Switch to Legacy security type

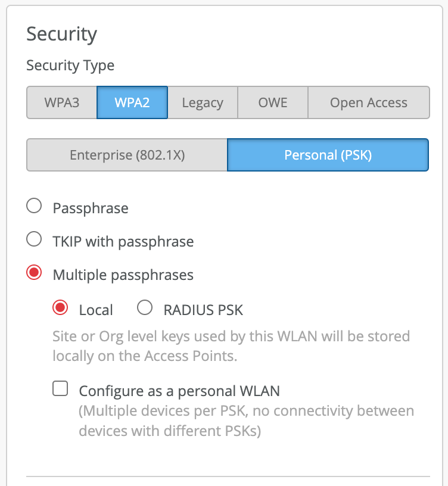click(x=203, y=102)
